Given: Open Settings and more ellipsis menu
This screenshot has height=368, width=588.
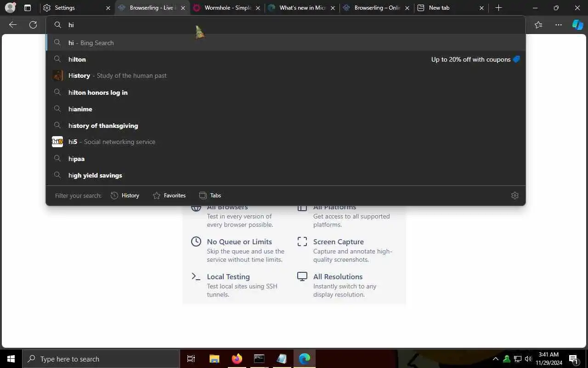Looking at the screenshot, I should coord(558,25).
